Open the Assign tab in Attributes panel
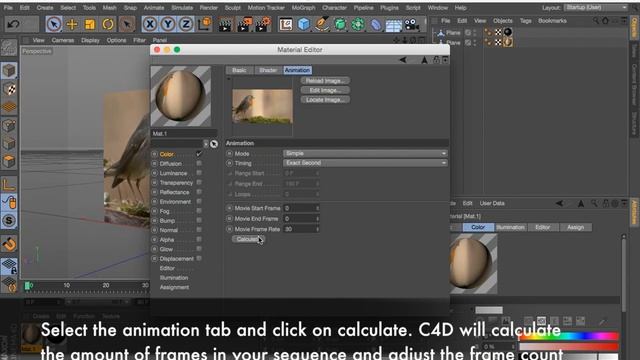 (576, 227)
